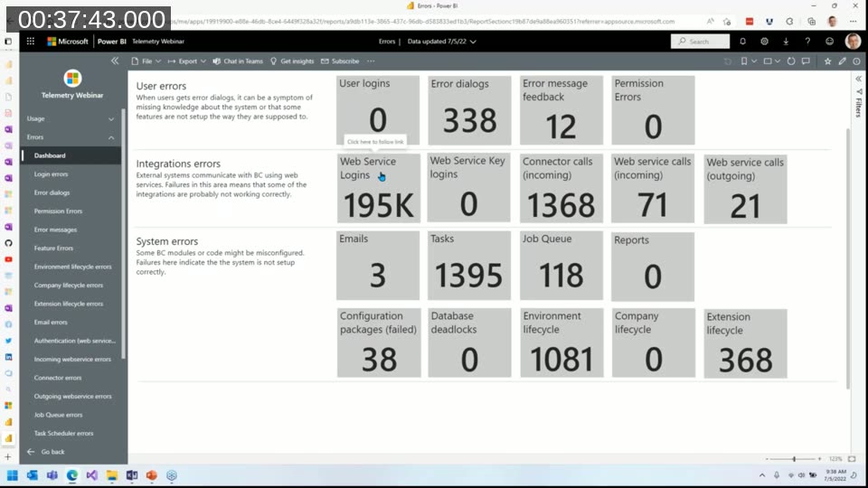Click the feedback smiley icon

pyautogui.click(x=829, y=42)
